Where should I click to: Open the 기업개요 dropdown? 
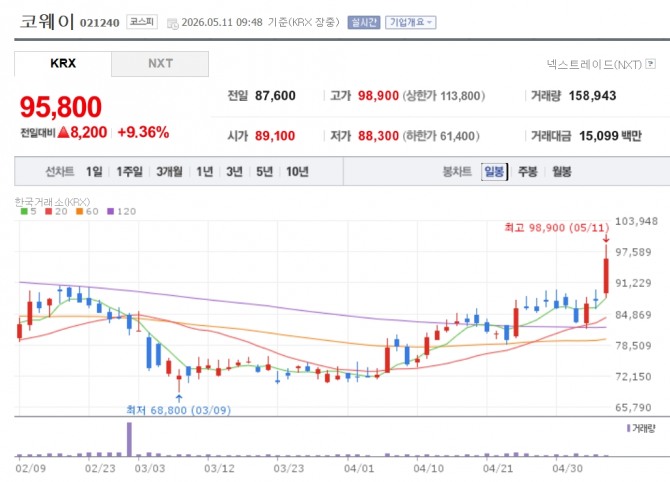(411, 22)
